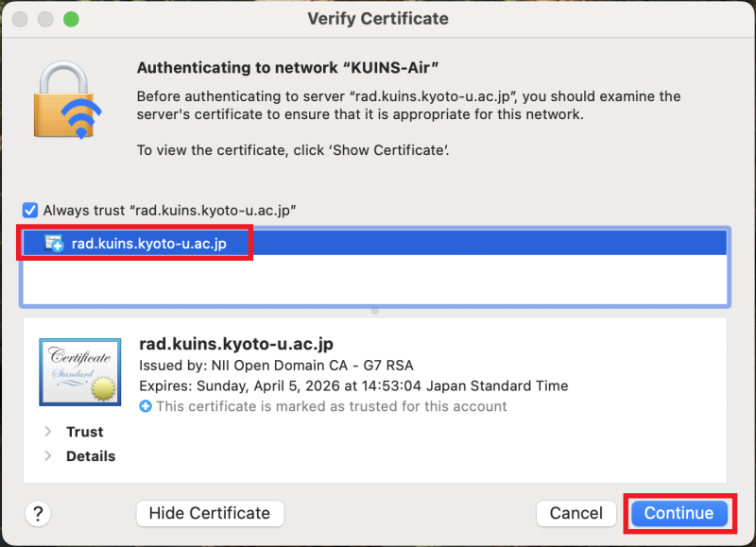
Task: Click the Trust section label
Action: (x=85, y=432)
